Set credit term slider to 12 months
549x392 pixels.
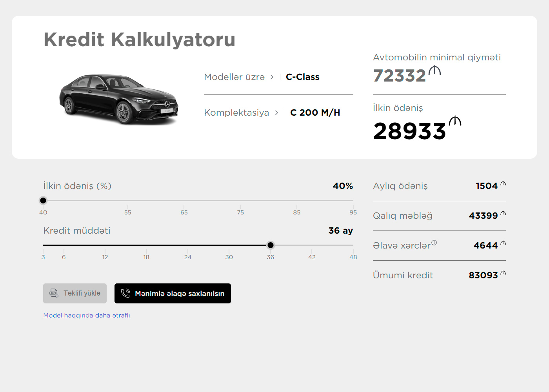coord(105,245)
